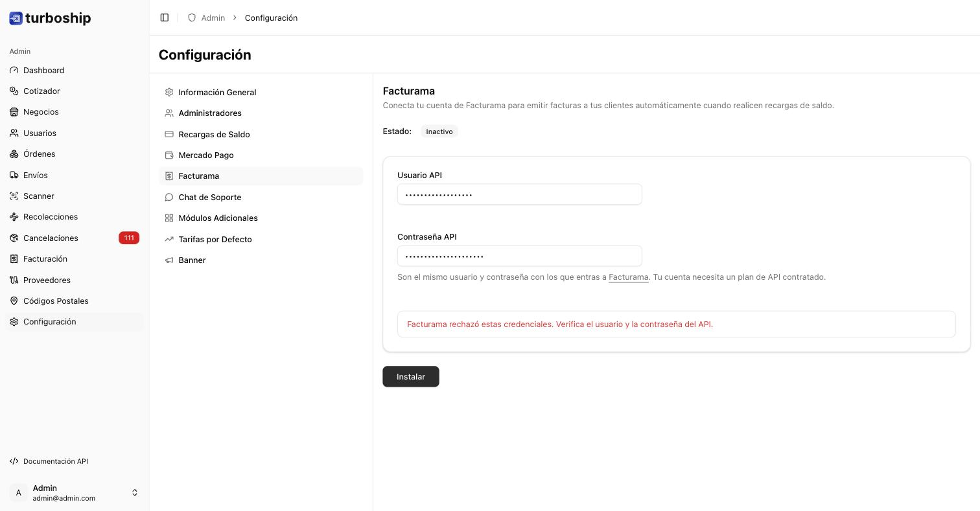Open Información General settings section
Image resolution: width=980 pixels, height=511 pixels.
point(261,93)
